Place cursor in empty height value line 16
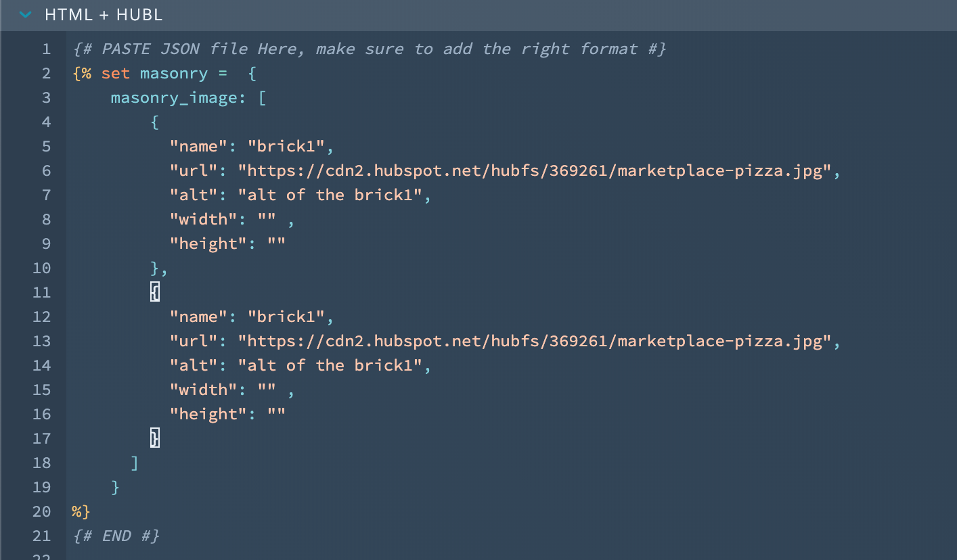The image size is (957, 560). tap(276, 414)
